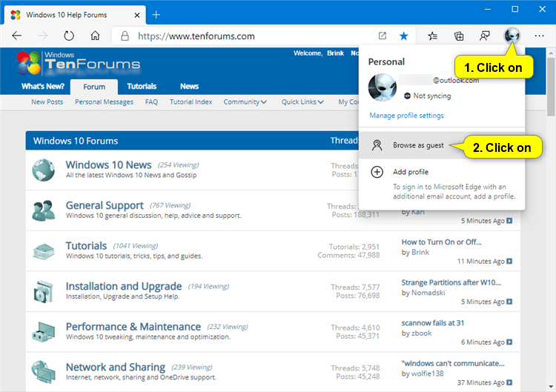This screenshot has height=392, width=556.
Task: Choose Browse as guest in profile menu
Action: 442,145
